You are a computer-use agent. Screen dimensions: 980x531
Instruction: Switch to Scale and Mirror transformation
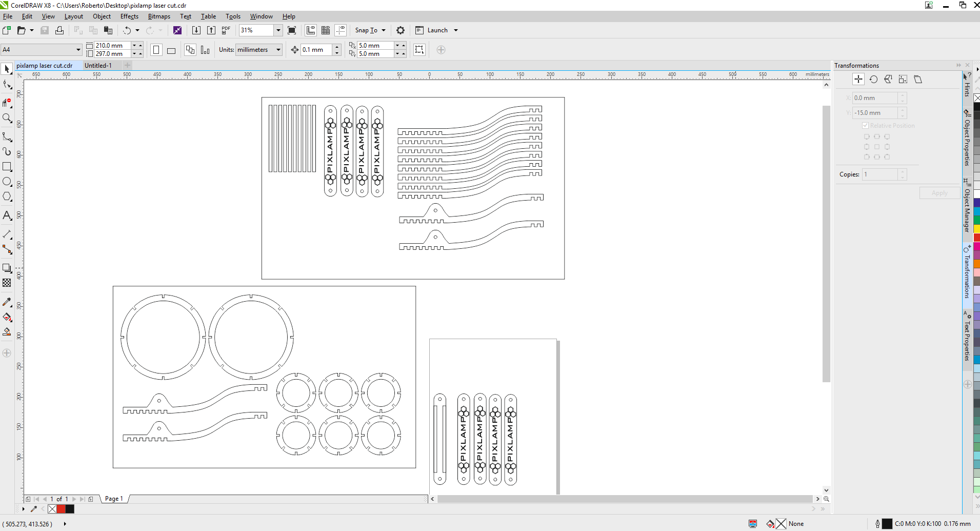tap(888, 79)
